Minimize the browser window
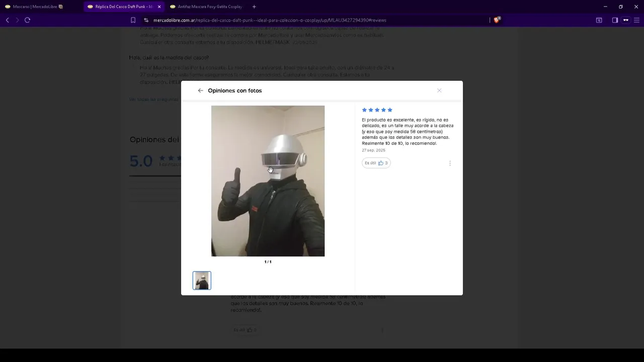Viewport: 644px width, 362px height. [x=605, y=7]
